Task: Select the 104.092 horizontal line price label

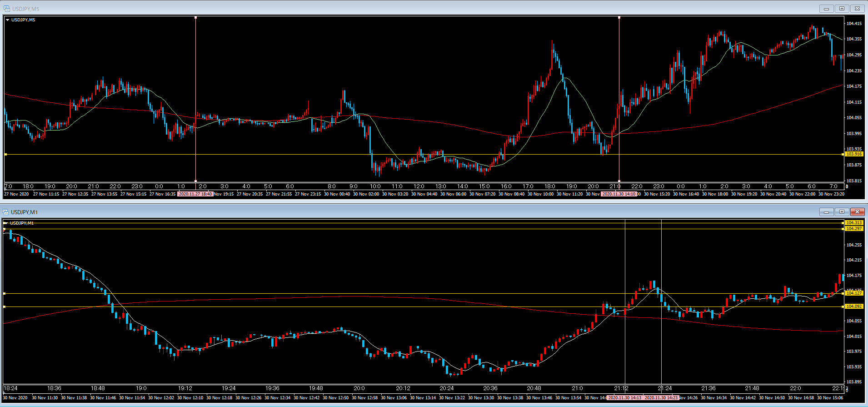Action: point(854,307)
